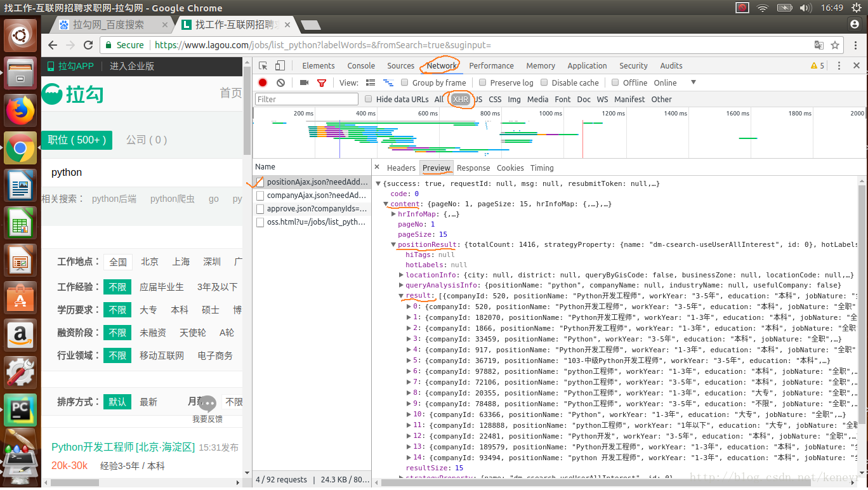The image size is (868, 490).
Task: Open the Amazon dock icon
Action: coord(20,334)
